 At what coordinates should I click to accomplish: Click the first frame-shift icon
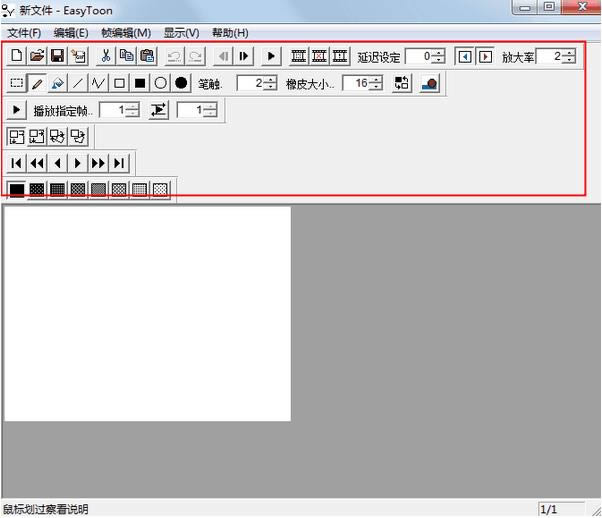pos(17,137)
